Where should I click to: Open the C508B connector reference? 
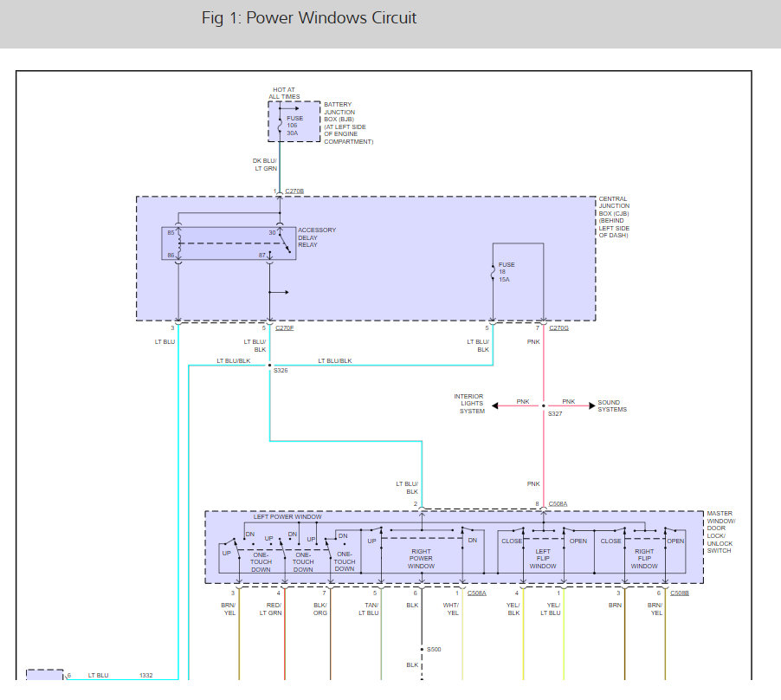pyautogui.click(x=680, y=593)
